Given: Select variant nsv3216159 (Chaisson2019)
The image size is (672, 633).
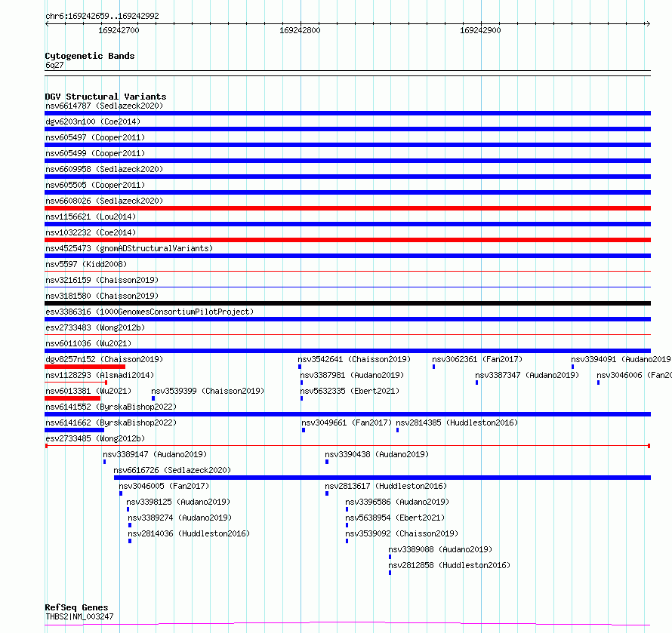Looking at the screenshot, I should [x=102, y=280].
